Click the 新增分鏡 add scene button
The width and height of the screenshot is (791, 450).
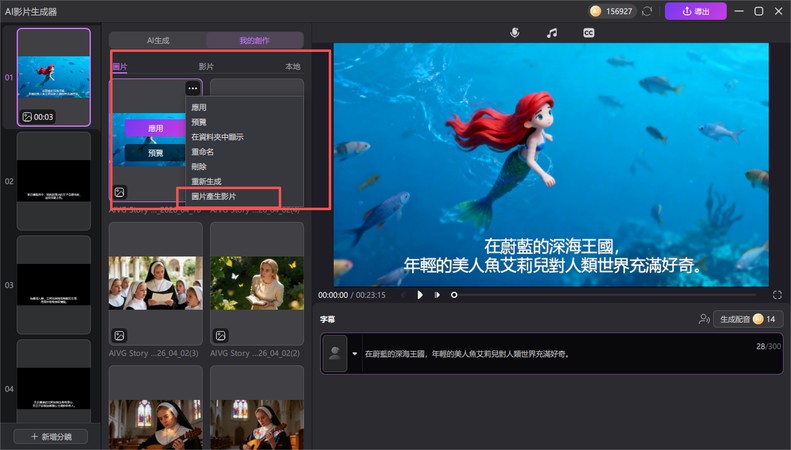pos(51,436)
